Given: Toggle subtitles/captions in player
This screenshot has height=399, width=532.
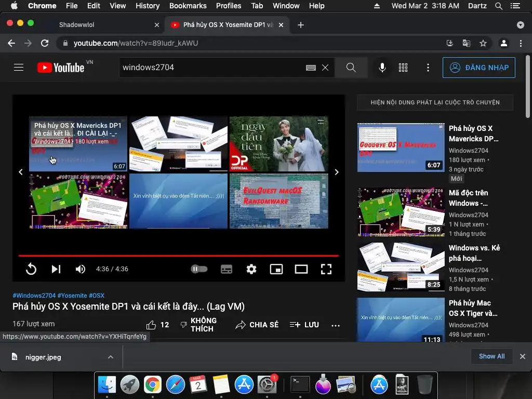Looking at the screenshot, I should point(227,269).
